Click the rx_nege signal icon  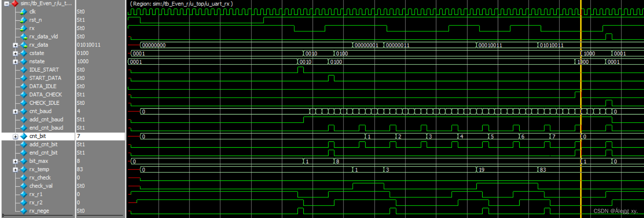click(23, 211)
